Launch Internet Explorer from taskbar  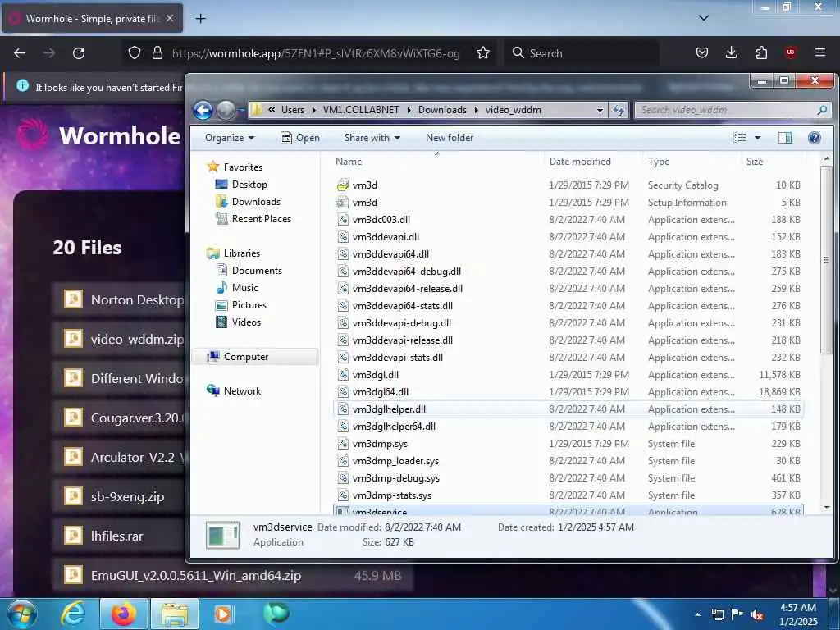72,614
